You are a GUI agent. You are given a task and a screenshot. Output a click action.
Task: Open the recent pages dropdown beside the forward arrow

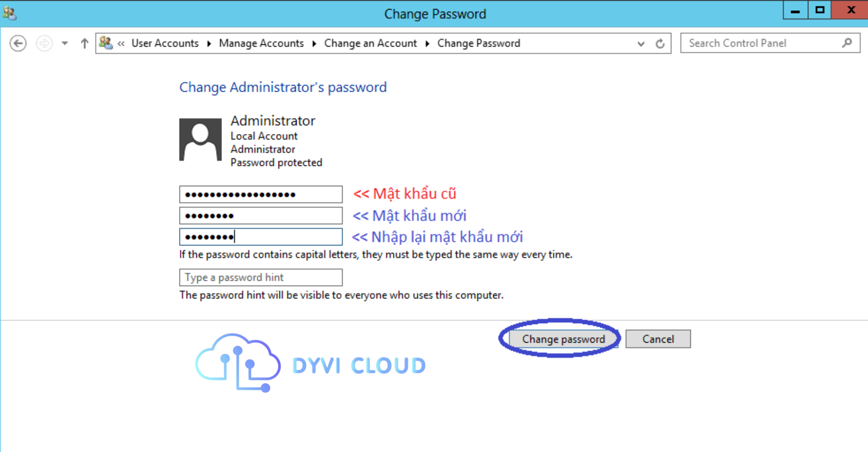tap(65, 43)
